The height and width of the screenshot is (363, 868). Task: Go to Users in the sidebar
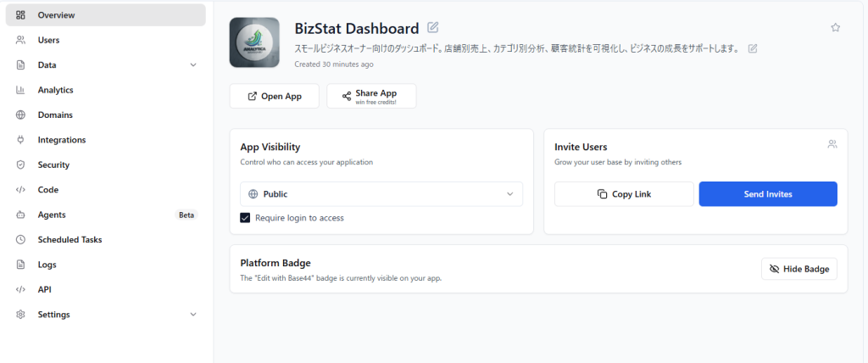[48, 40]
